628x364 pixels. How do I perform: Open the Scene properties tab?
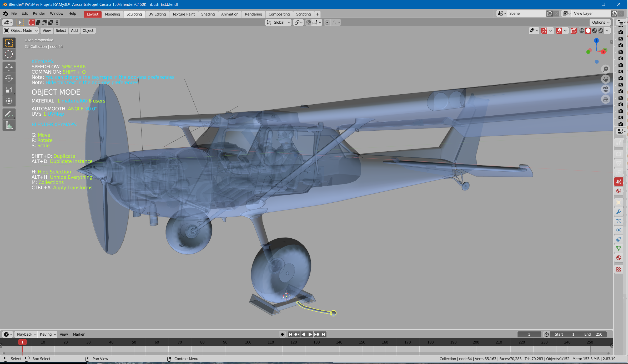point(619,182)
